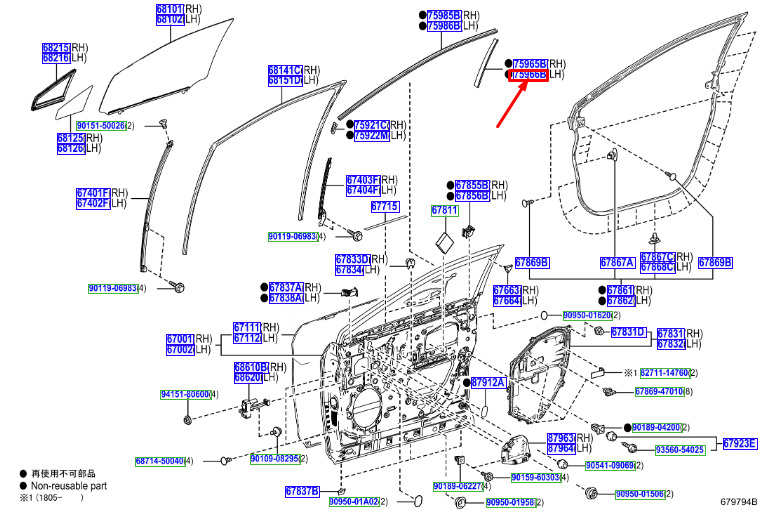
Task: Select green part code 90151-50026
Action: [101, 126]
